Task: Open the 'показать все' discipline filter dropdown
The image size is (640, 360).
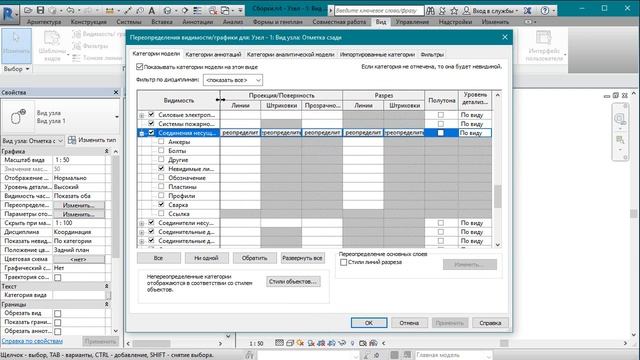Action: pos(233,80)
